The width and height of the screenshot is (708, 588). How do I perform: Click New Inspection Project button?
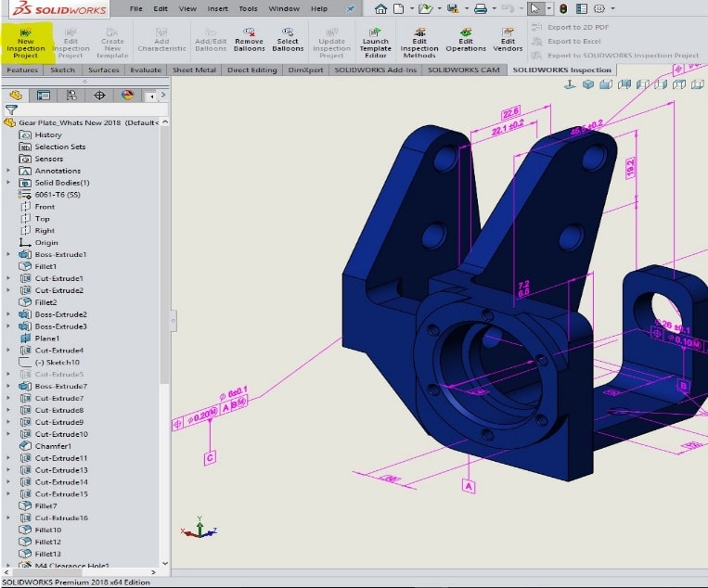(x=26, y=44)
